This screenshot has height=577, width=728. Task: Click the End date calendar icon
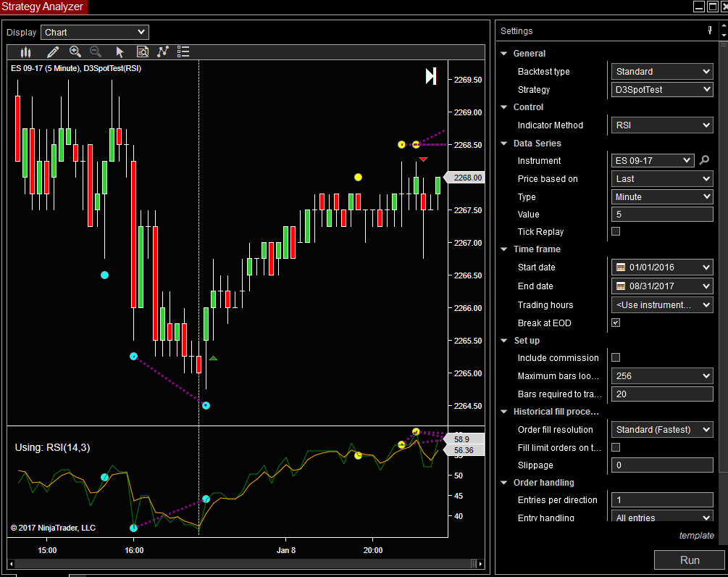[x=621, y=286]
